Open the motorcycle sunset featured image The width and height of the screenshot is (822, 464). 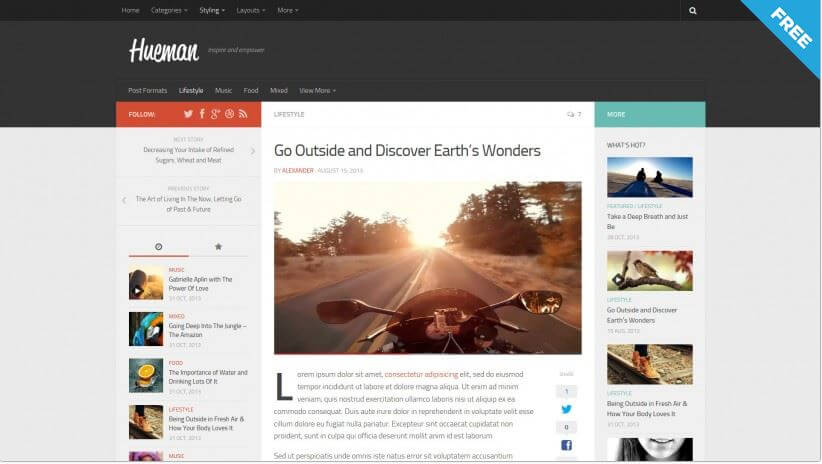(x=427, y=267)
